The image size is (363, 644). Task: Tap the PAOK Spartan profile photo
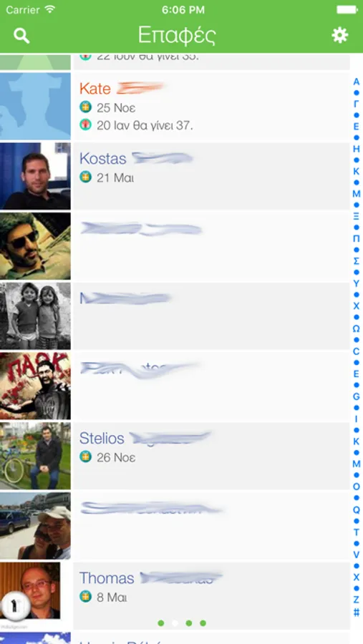pos(35,386)
